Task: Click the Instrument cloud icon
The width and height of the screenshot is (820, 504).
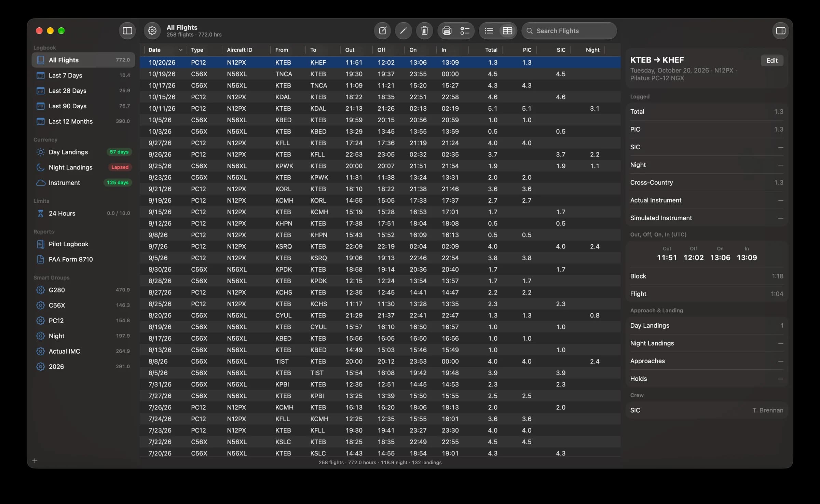Action: pos(41,183)
